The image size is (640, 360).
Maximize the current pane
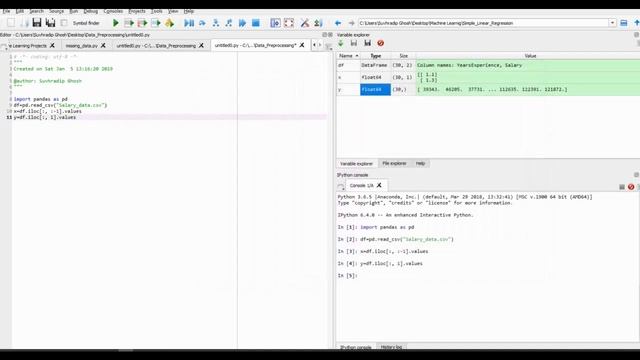click(x=276, y=23)
